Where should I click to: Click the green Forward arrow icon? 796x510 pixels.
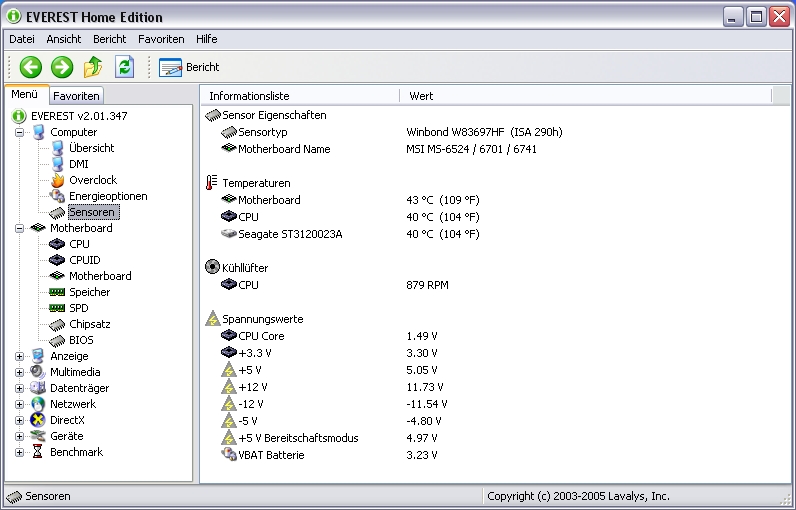(x=62, y=67)
